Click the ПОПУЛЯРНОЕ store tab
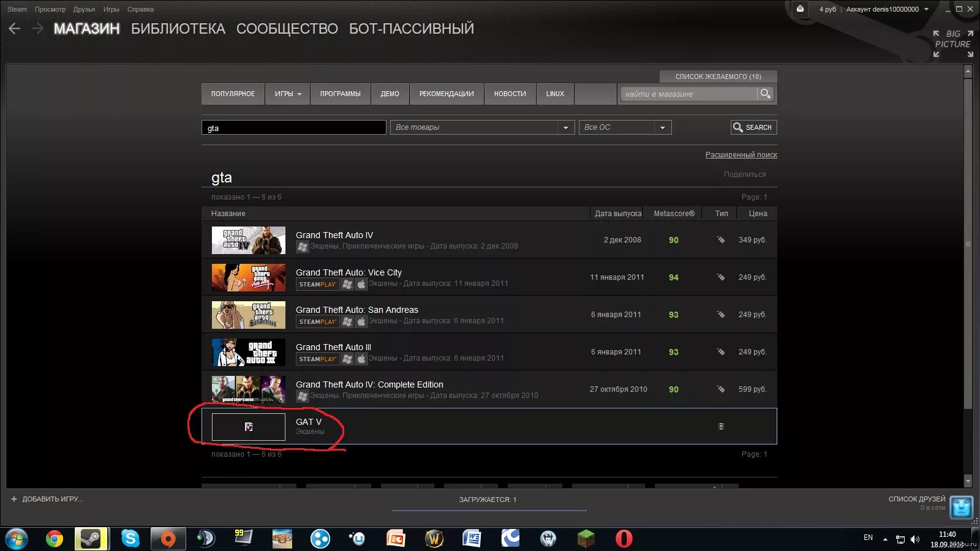This screenshot has height=551, width=980. click(x=233, y=94)
